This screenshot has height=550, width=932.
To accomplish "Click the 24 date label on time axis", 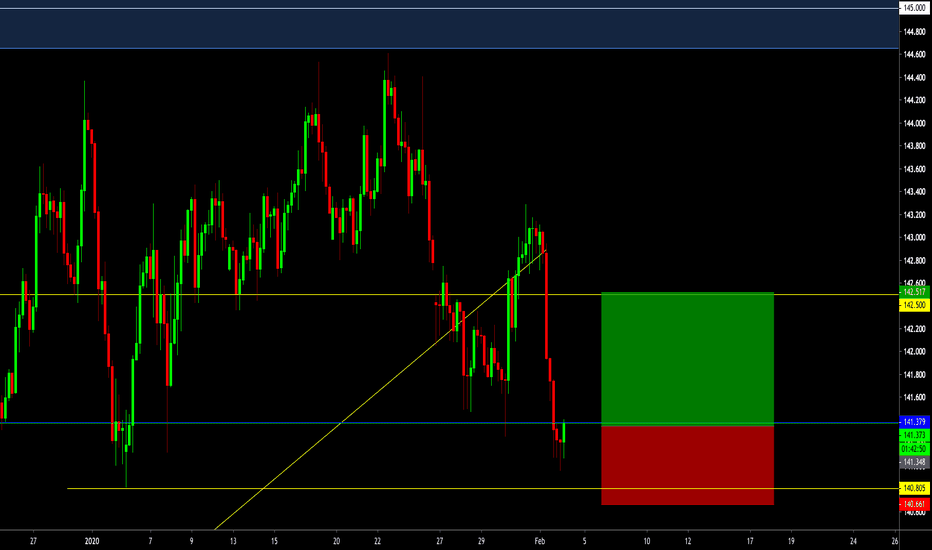I will pyautogui.click(x=854, y=541).
